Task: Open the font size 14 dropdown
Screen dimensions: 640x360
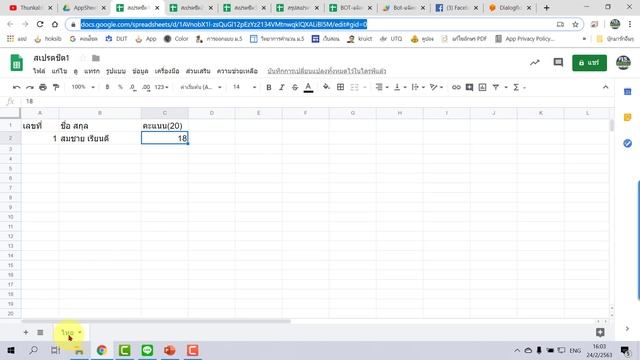Action: (244, 87)
